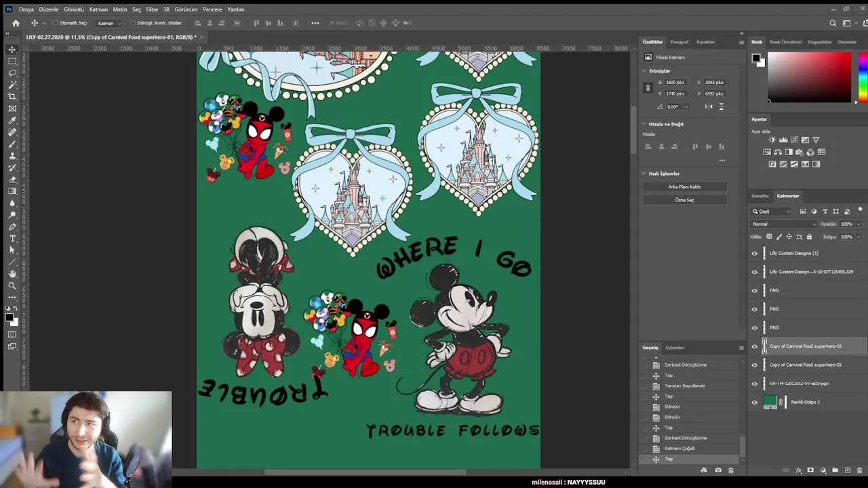
Task: Open the Filtre menu
Action: coord(152,9)
